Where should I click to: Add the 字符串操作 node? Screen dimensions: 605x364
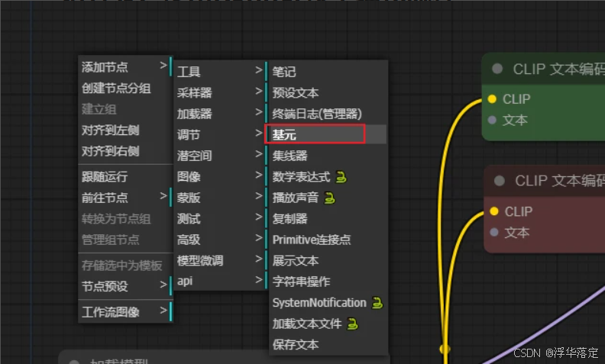tap(328, 282)
